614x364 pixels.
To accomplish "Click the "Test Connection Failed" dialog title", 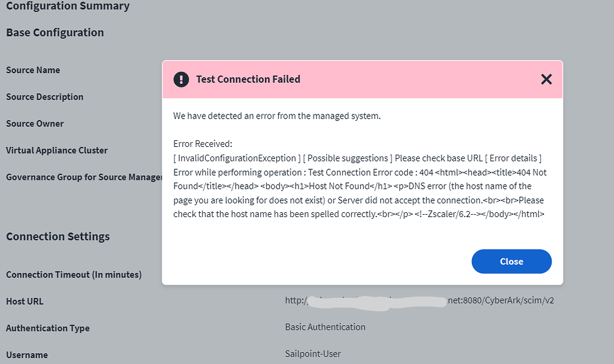I will point(248,79).
